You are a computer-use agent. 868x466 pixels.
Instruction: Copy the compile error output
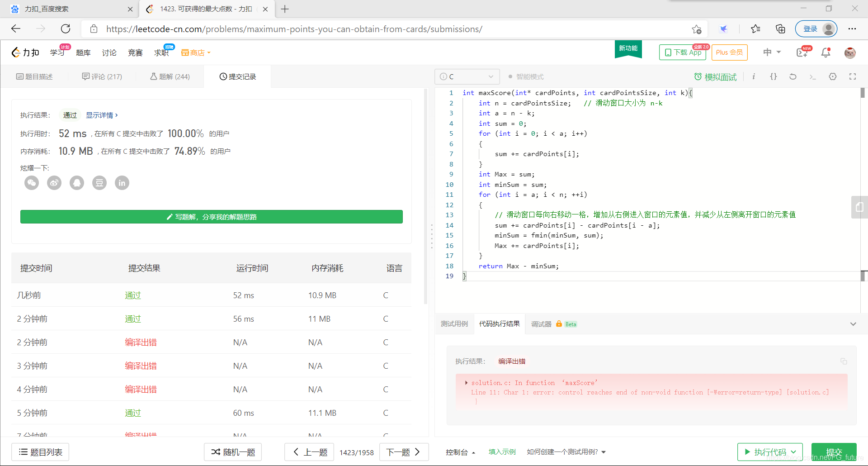(844, 361)
